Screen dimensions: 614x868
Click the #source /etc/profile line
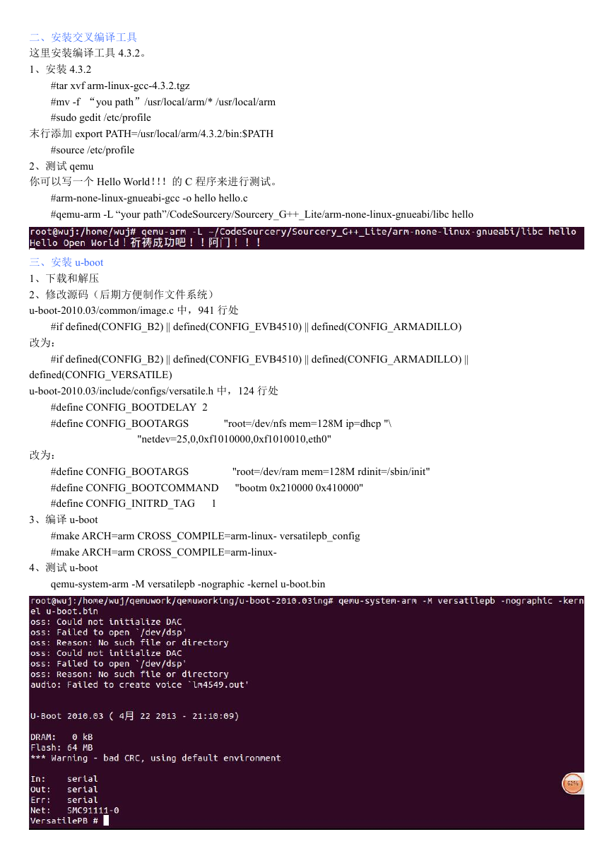(93, 150)
